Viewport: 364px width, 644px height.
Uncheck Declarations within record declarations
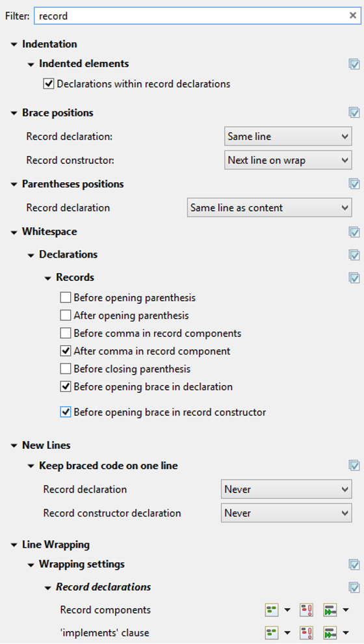click(48, 84)
